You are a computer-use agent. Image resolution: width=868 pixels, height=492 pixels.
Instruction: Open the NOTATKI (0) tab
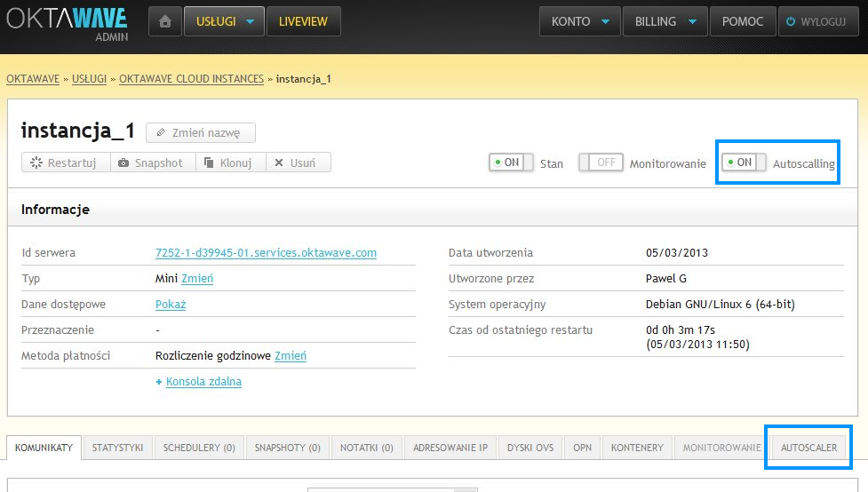click(x=366, y=448)
